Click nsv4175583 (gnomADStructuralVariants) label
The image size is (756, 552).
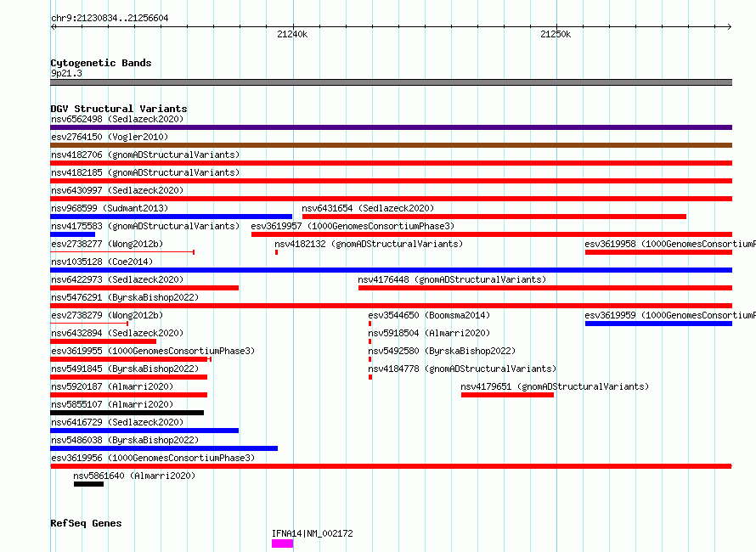tap(145, 226)
